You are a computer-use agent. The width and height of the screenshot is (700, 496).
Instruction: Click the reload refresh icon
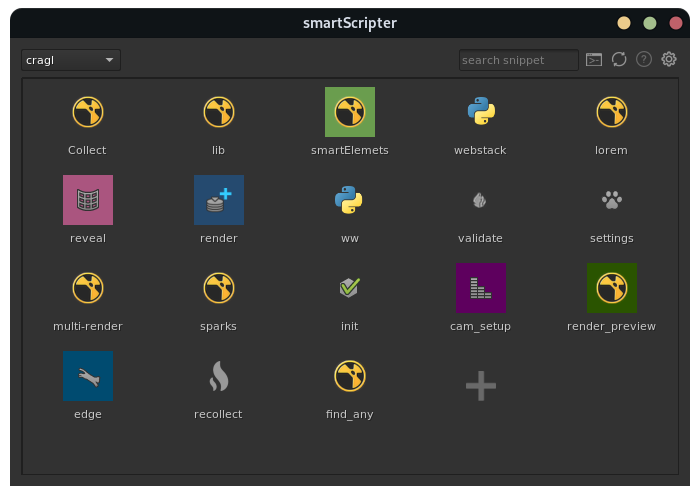[x=619, y=60]
